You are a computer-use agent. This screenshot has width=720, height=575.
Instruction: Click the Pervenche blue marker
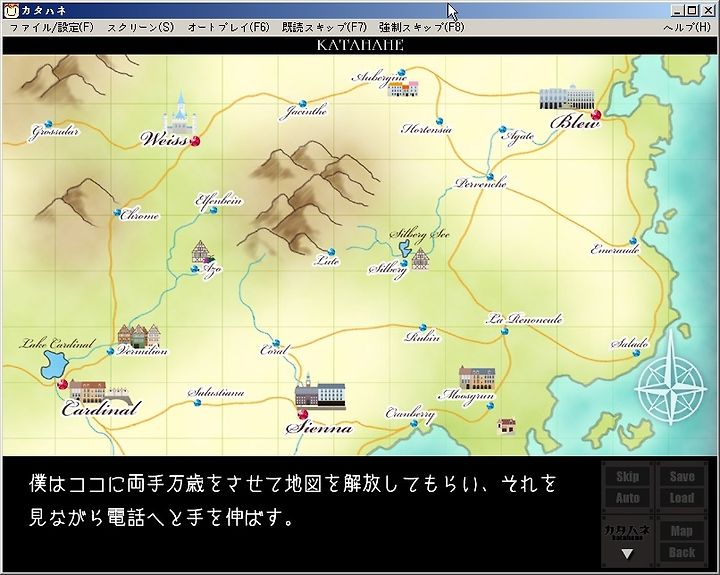point(490,176)
